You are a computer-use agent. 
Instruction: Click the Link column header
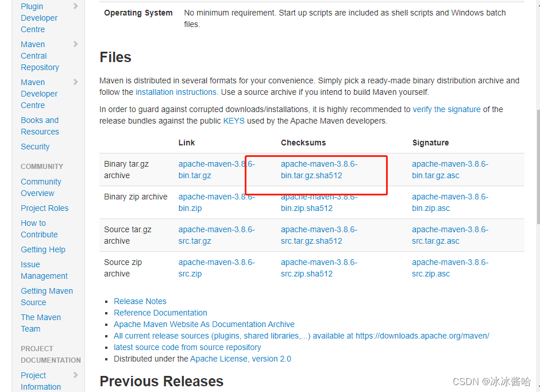pos(187,143)
